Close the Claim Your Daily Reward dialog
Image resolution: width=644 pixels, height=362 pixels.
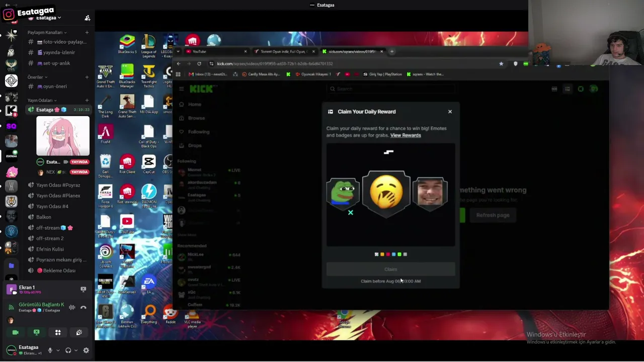click(450, 112)
